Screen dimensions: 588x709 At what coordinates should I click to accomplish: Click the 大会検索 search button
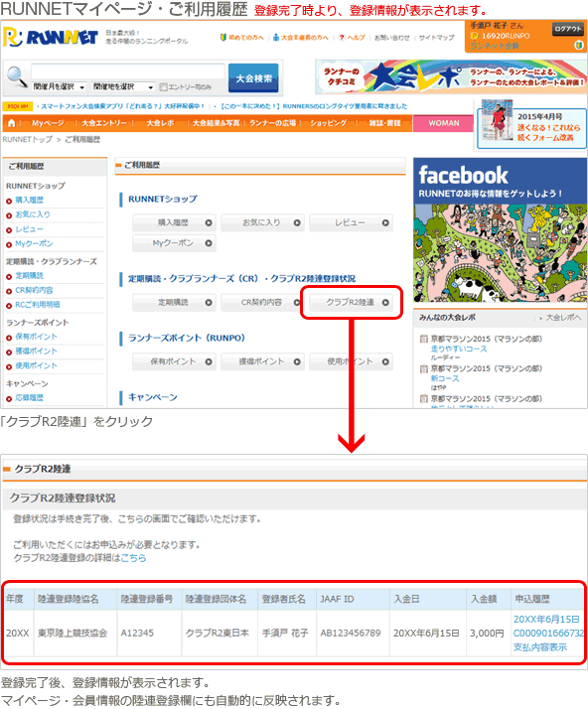(x=253, y=78)
